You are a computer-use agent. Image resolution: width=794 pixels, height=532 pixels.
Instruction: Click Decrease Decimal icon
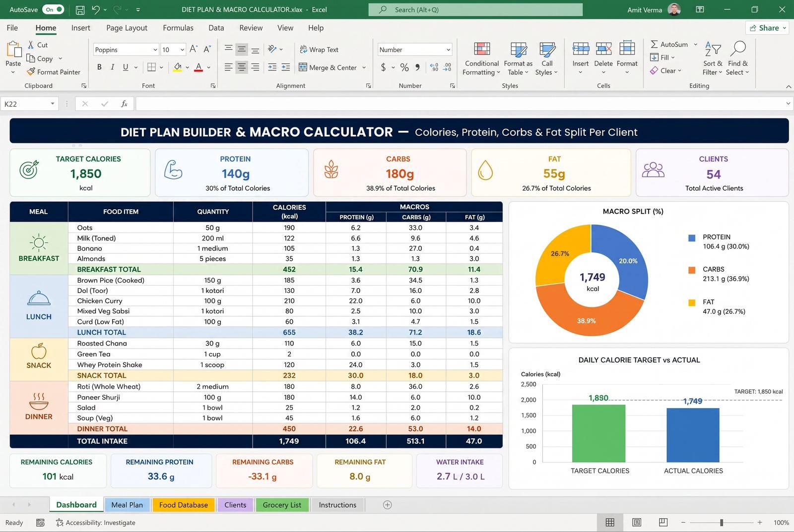(447, 67)
